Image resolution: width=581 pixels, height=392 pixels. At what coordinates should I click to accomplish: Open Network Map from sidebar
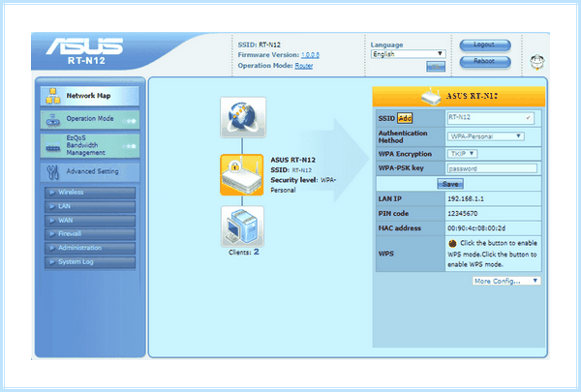pos(90,96)
